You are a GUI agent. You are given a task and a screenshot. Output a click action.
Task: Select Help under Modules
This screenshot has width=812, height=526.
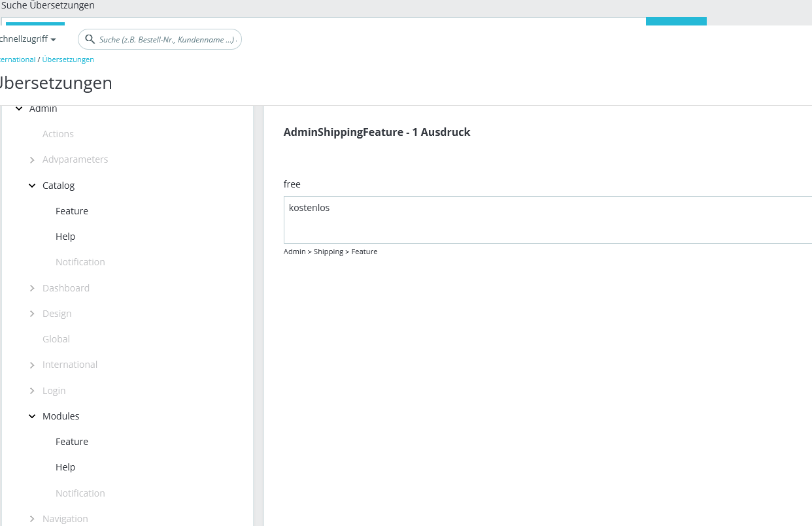65,467
